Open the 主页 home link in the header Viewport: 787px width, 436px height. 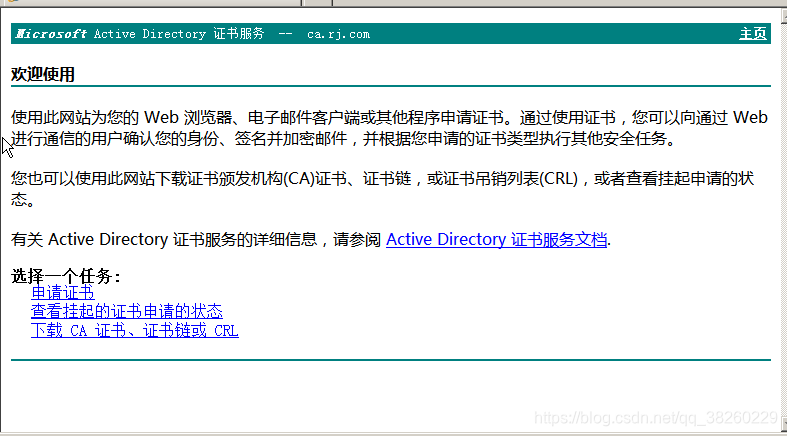pos(752,34)
